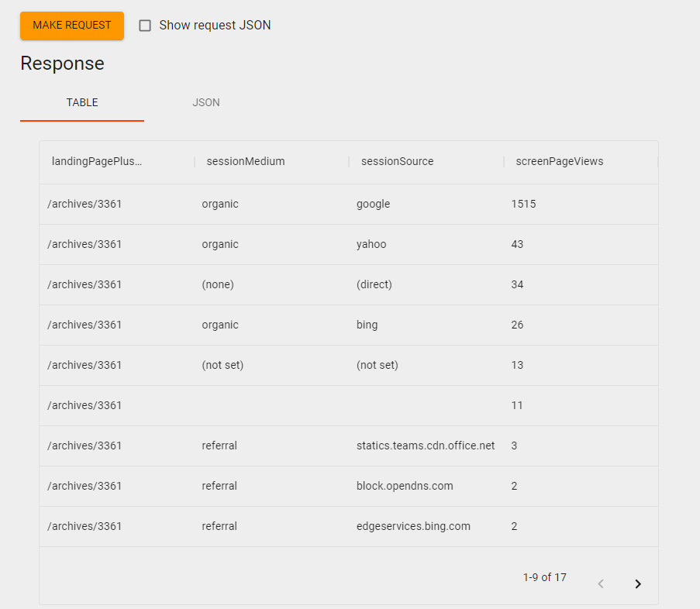This screenshot has width=700, height=609.
Task: Click the 1-9 of 17 pagination label
Action: coord(545,577)
